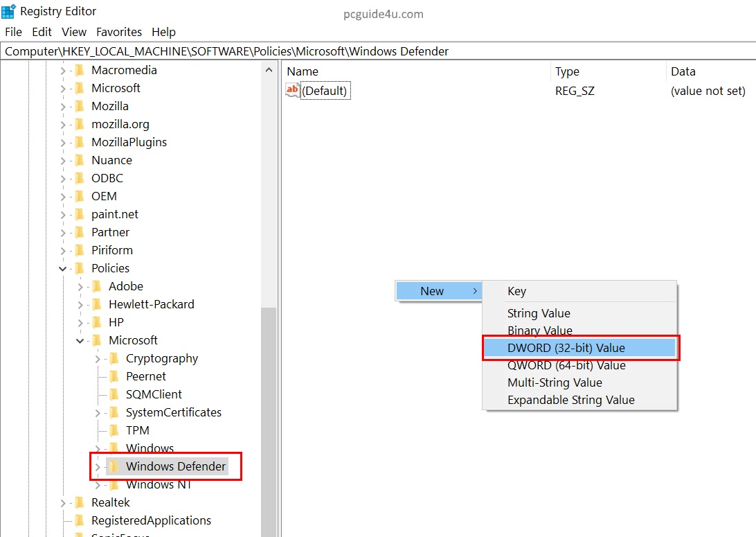756x537 pixels.
Task: Collapse the Policies tree node
Action: pyautogui.click(x=63, y=268)
